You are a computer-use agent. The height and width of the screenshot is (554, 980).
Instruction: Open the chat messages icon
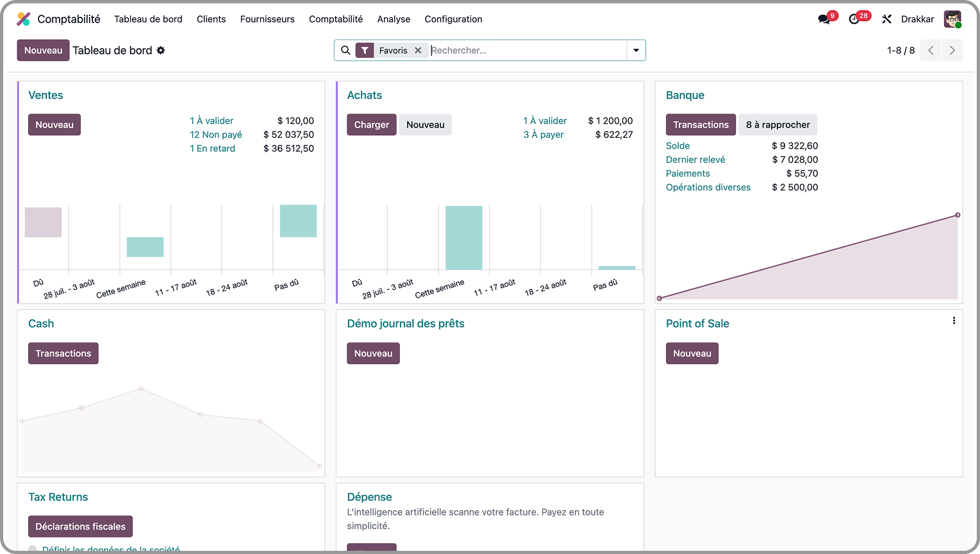point(824,19)
